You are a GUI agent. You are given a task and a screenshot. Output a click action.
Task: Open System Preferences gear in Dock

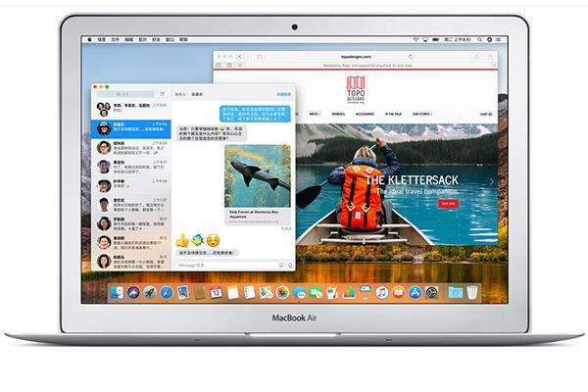pyautogui.click(x=431, y=292)
